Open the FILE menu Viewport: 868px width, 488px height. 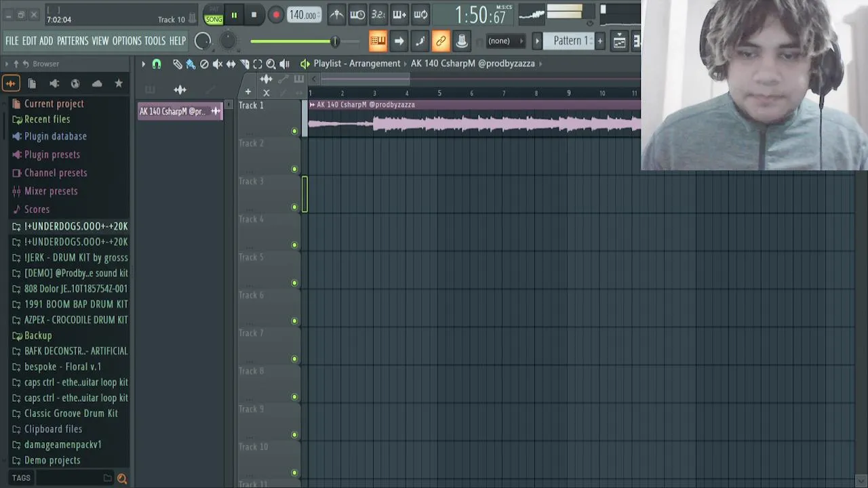[x=12, y=41]
